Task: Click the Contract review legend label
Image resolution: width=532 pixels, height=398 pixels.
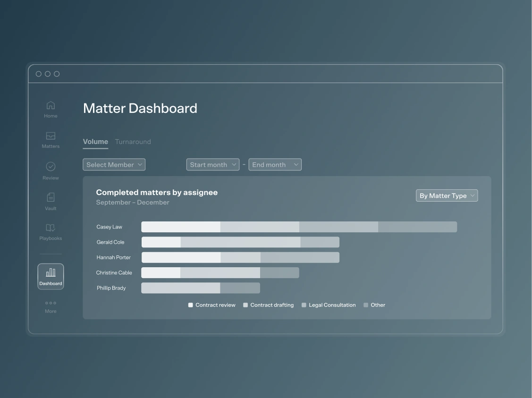Action: pos(215,305)
